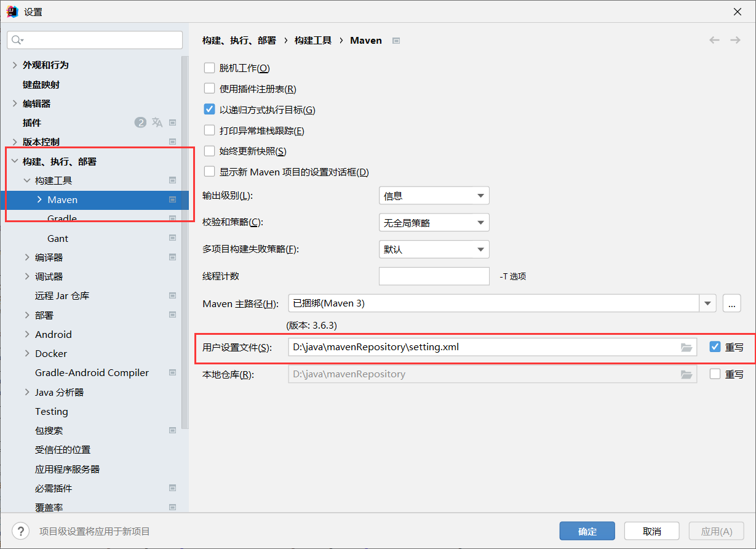Image resolution: width=756 pixels, height=549 pixels.
Task: Expand the 外观和行为 tree node
Action: click(x=15, y=65)
